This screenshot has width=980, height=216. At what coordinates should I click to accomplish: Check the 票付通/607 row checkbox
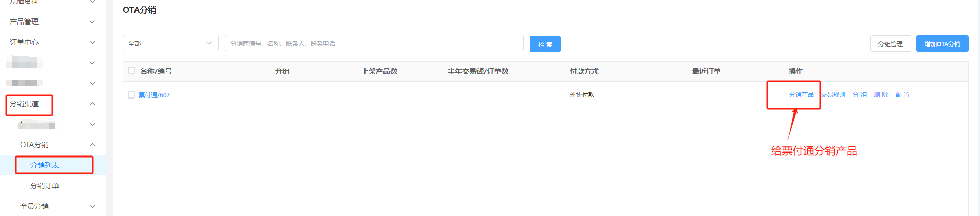pos(131,95)
